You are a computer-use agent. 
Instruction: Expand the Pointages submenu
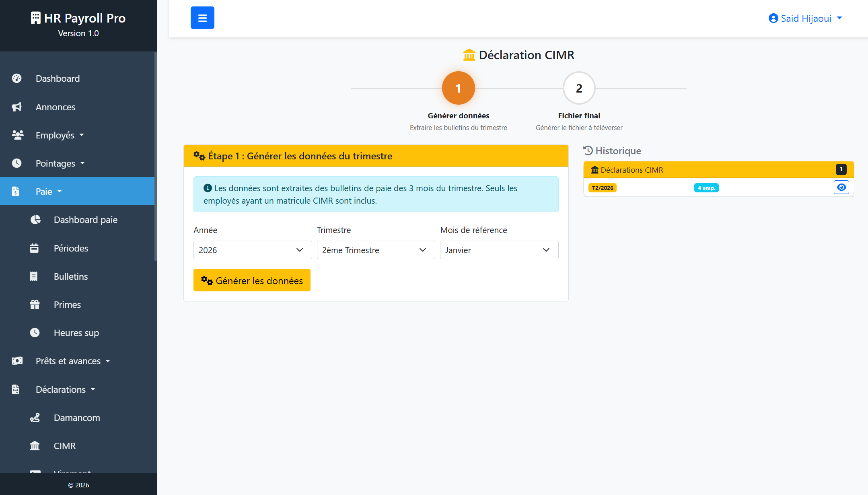(77, 163)
